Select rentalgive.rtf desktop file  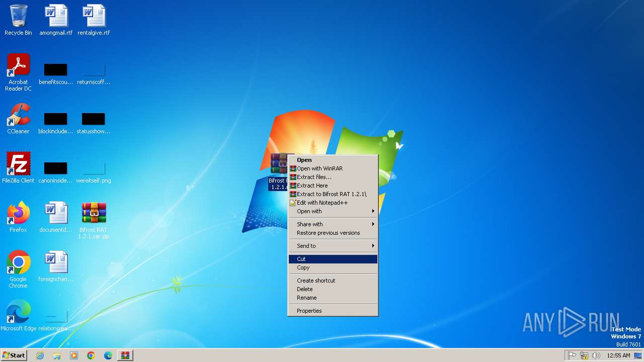pyautogui.click(x=94, y=20)
